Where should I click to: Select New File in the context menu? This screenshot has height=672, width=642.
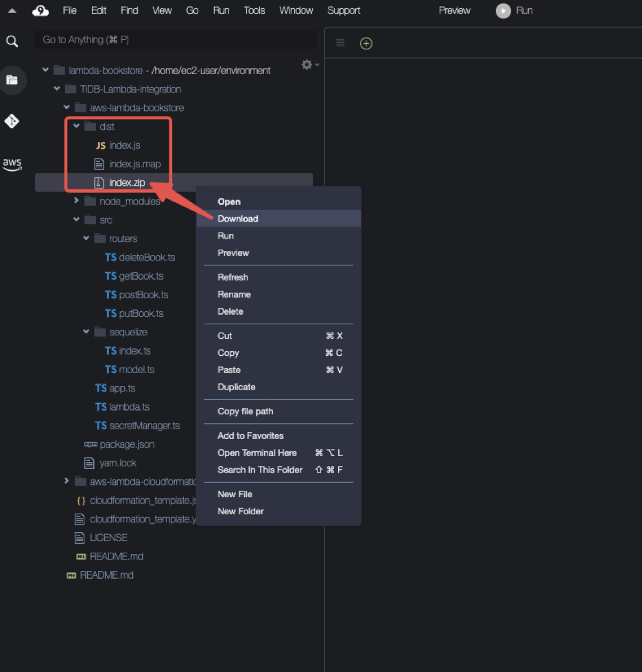pyautogui.click(x=278, y=494)
